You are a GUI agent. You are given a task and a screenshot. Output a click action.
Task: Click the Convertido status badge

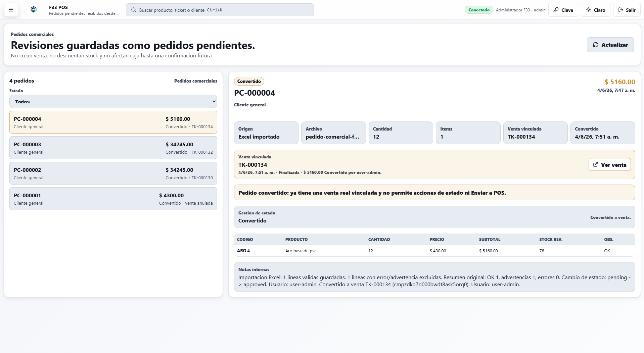[249, 81]
